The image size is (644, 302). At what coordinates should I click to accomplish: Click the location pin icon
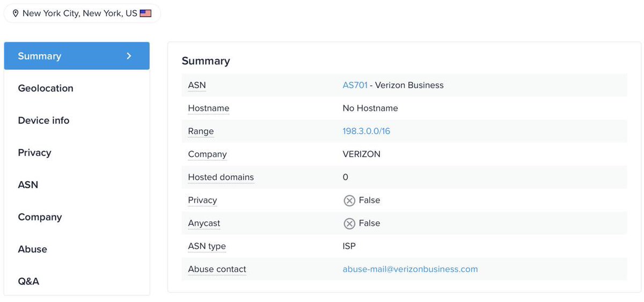pos(16,13)
